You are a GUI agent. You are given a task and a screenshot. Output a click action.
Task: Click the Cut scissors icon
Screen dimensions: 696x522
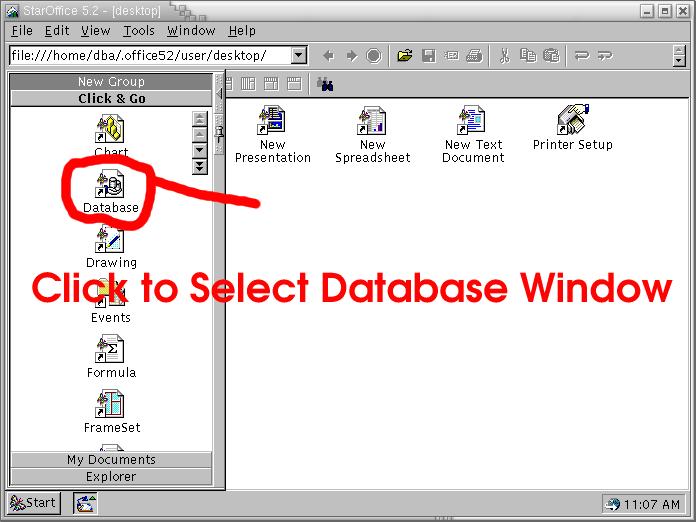tap(505, 56)
